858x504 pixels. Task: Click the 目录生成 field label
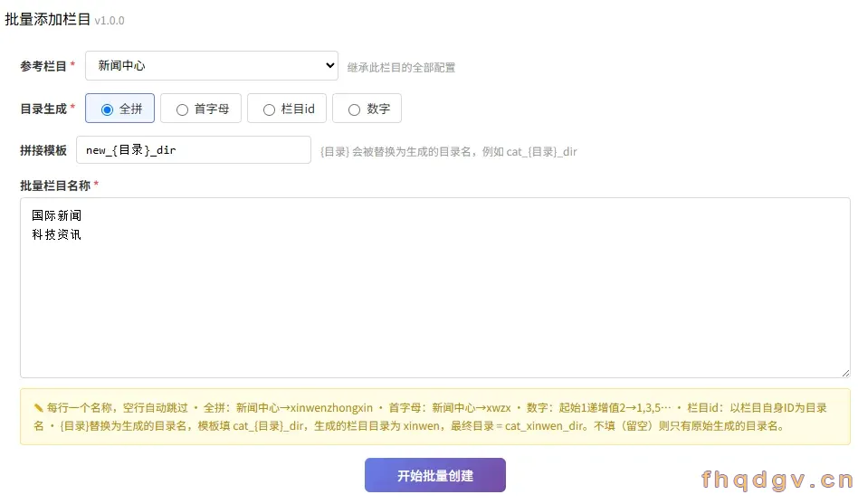point(43,109)
